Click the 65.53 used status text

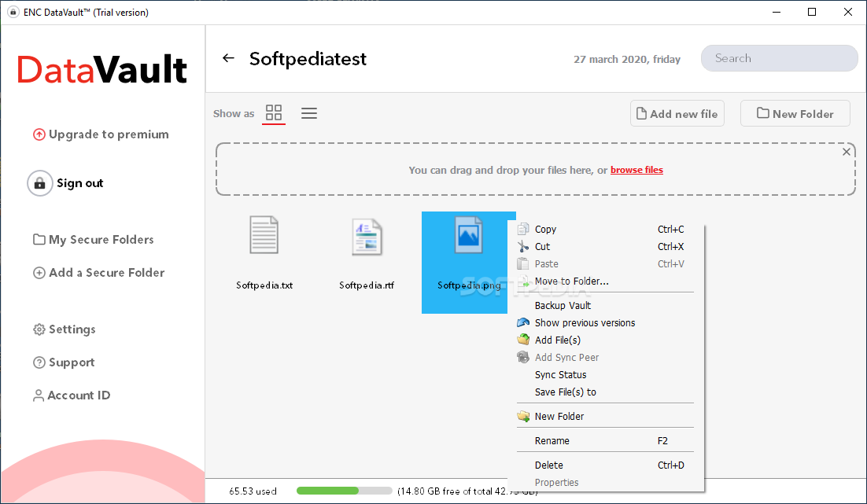pyautogui.click(x=253, y=491)
